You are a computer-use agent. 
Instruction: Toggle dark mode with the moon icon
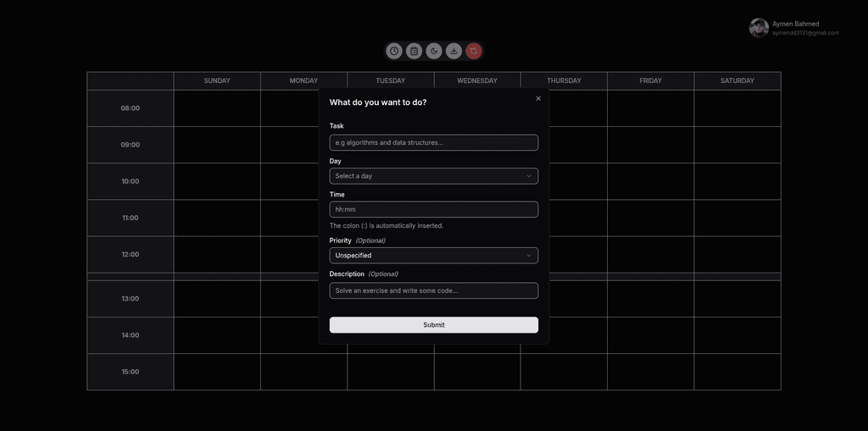434,52
